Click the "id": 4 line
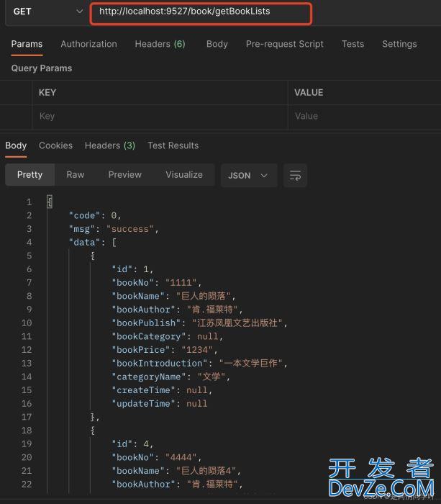Screen dimensions: 441x504 [132, 444]
